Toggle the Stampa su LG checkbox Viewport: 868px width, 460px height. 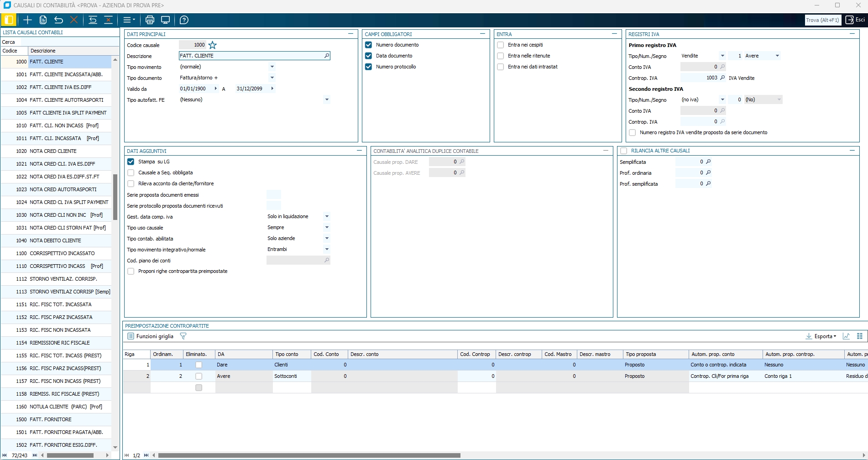(131, 162)
